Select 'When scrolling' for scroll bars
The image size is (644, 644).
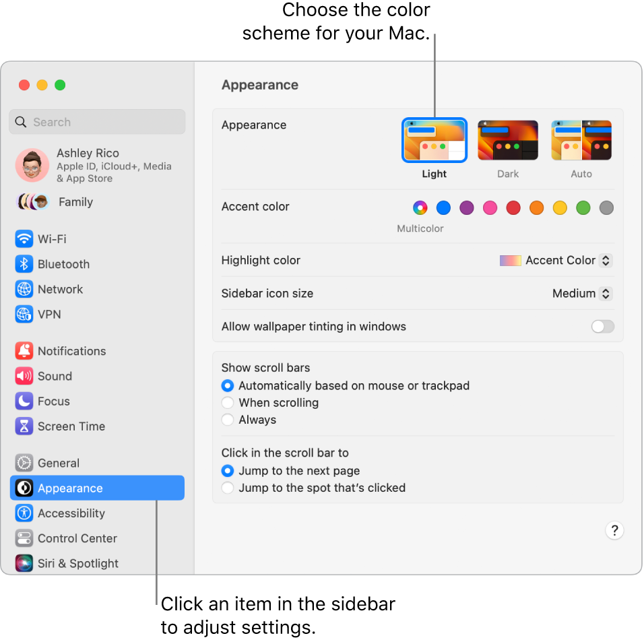pos(228,402)
